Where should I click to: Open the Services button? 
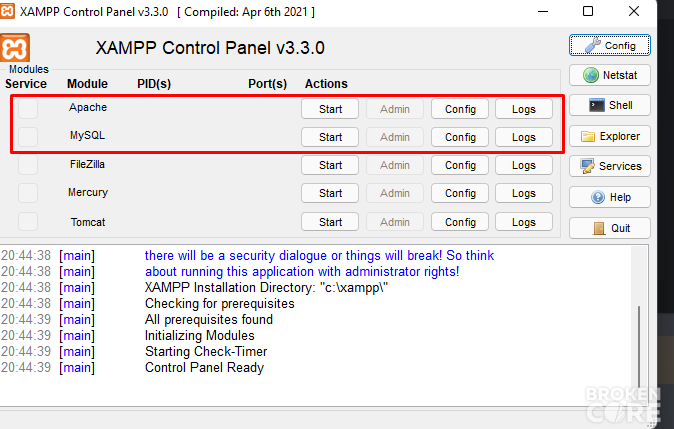610,166
